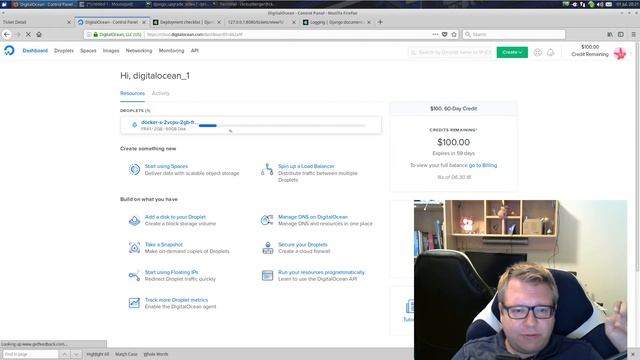Screen dimensions: 640x360
Task: Click the Load Balancer icon
Action: click(x=267, y=169)
